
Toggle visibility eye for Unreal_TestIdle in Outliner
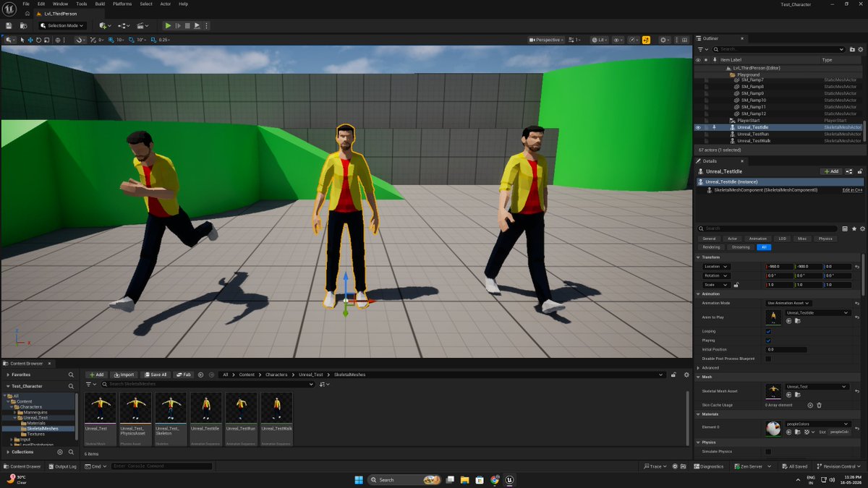click(698, 127)
